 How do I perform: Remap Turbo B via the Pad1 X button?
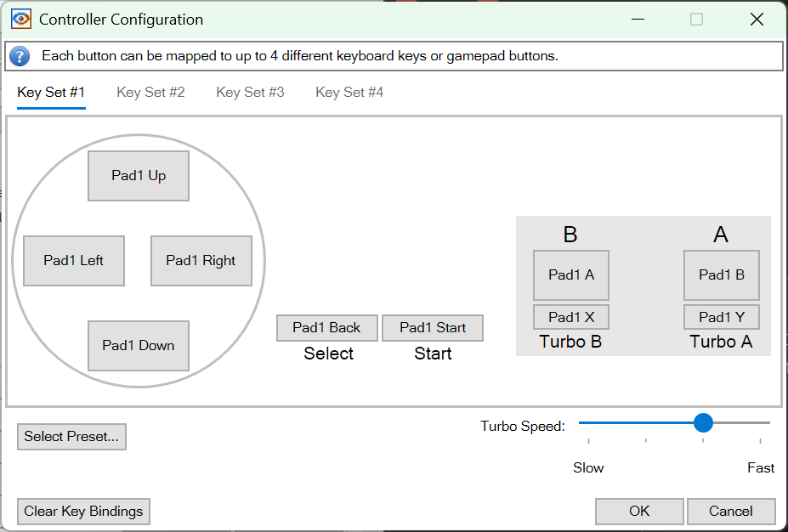(x=570, y=316)
